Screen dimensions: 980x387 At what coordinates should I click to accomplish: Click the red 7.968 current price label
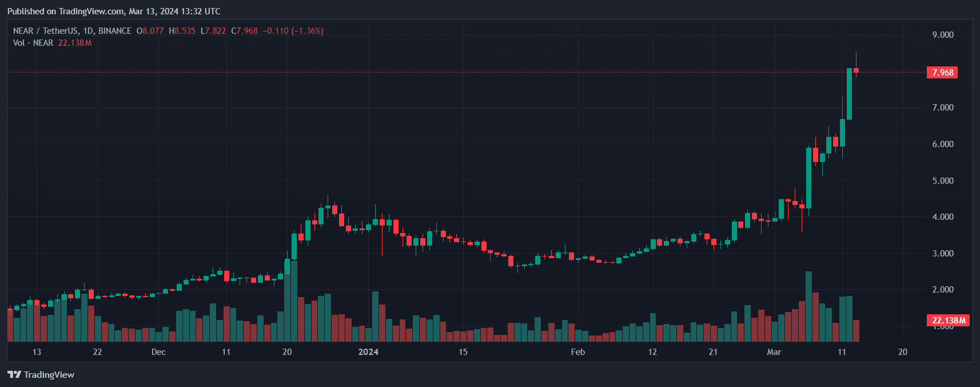[x=942, y=73]
